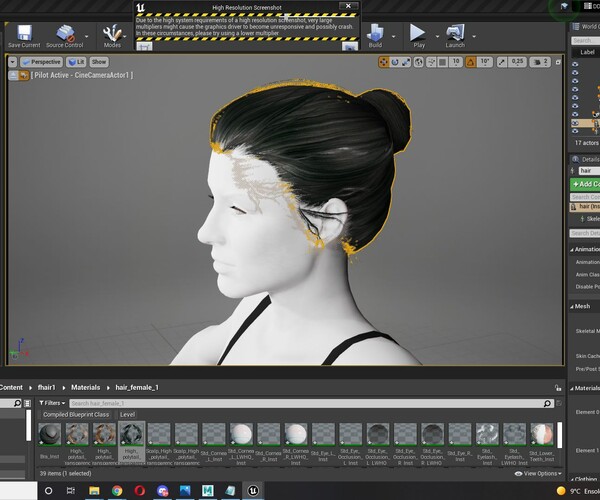This screenshot has width=600, height=500.
Task: Open rotation snap value 10° dropdown
Action: pos(484,62)
